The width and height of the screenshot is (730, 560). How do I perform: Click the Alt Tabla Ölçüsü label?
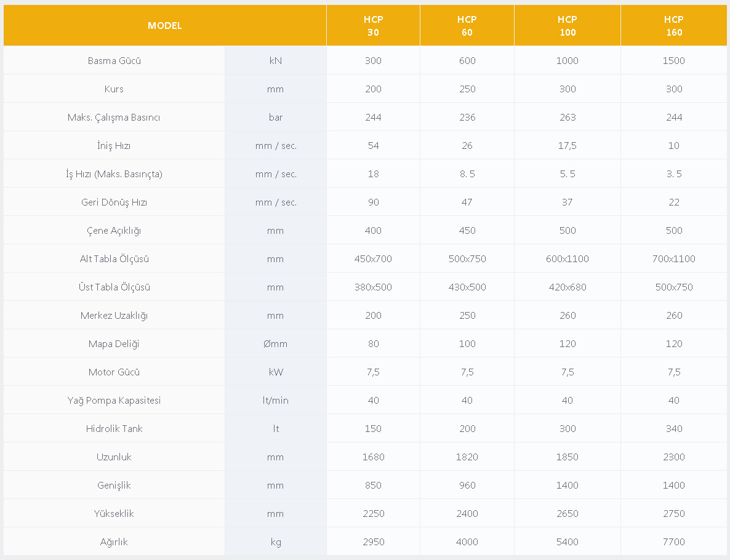pyautogui.click(x=114, y=259)
